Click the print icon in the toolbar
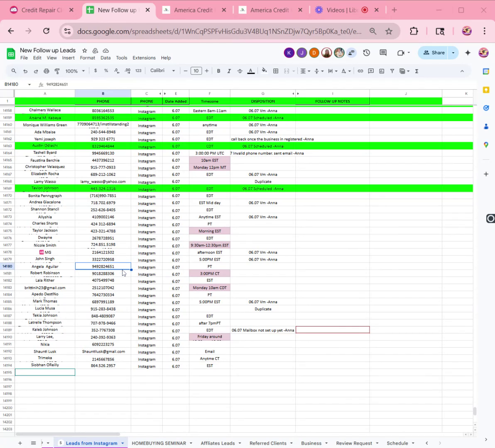The width and height of the screenshot is (495, 448). tap(47, 71)
